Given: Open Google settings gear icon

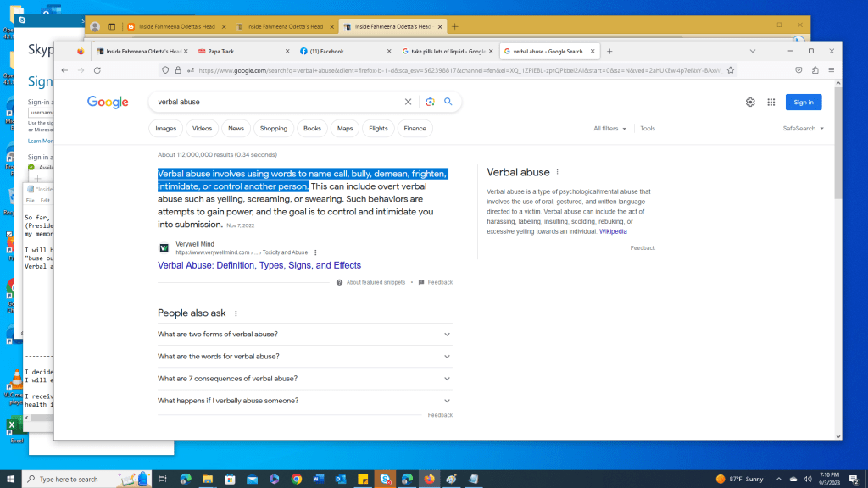Looking at the screenshot, I should pyautogui.click(x=750, y=103).
